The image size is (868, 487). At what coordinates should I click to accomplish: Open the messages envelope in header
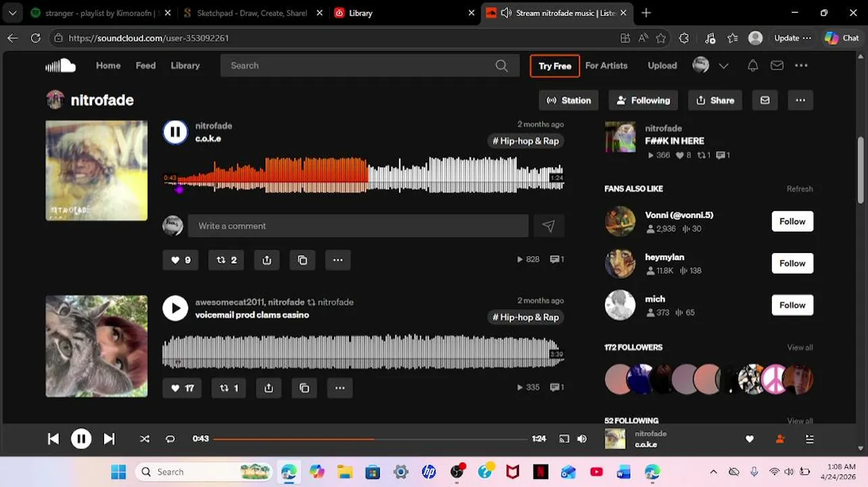(x=777, y=66)
